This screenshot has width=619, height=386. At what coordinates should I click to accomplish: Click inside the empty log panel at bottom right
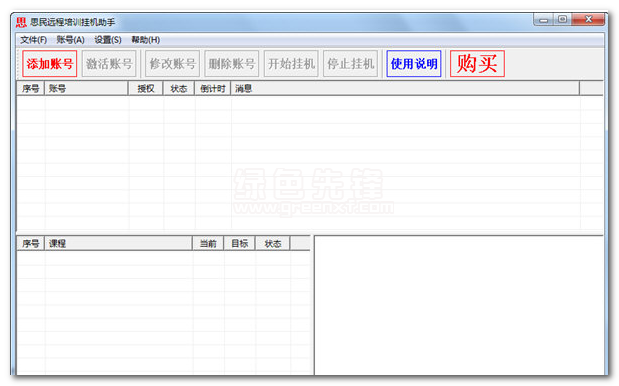pyautogui.click(x=459, y=305)
